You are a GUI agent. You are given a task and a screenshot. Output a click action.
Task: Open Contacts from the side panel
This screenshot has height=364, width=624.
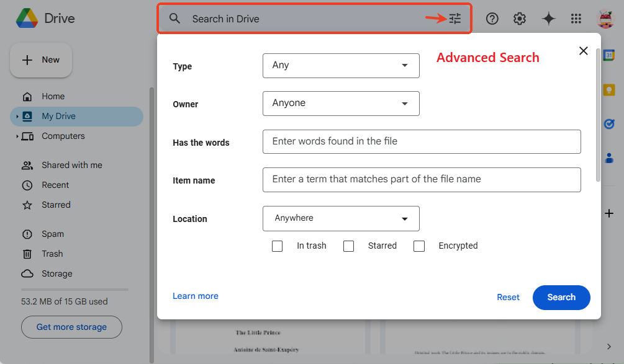(x=609, y=158)
